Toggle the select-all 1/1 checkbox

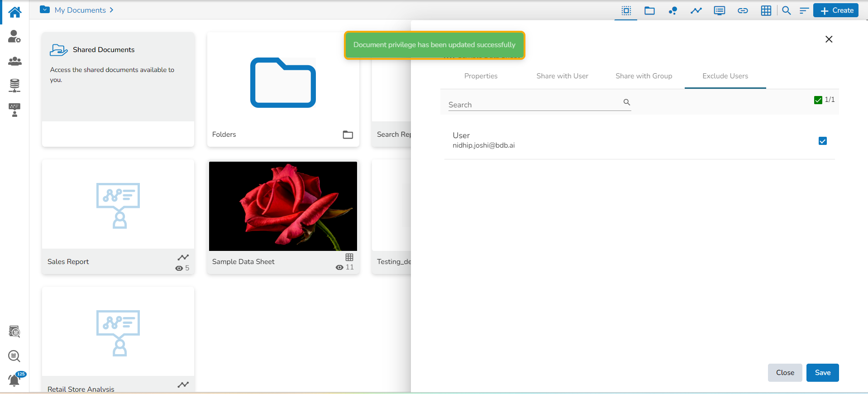click(818, 100)
